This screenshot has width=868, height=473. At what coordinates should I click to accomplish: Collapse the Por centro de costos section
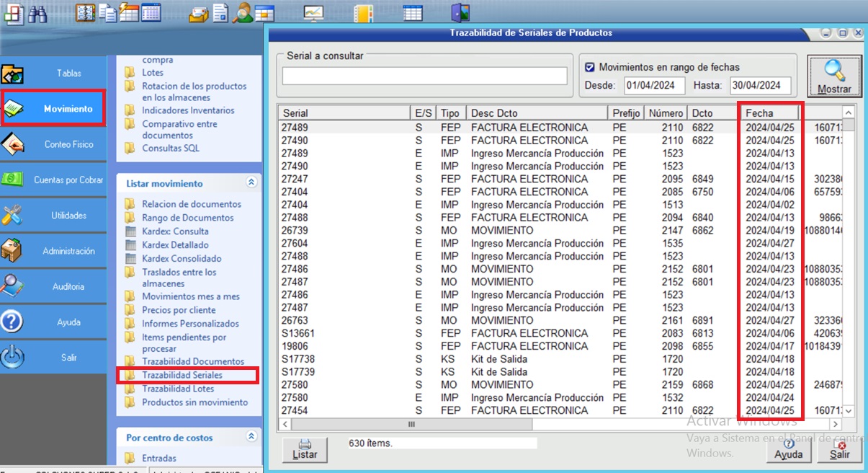pyautogui.click(x=251, y=437)
